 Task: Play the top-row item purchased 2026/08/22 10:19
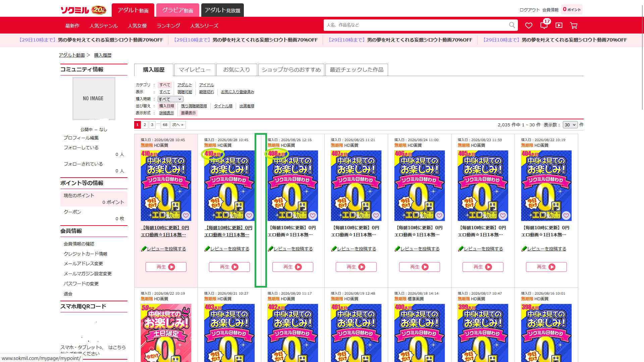pyautogui.click(x=546, y=267)
